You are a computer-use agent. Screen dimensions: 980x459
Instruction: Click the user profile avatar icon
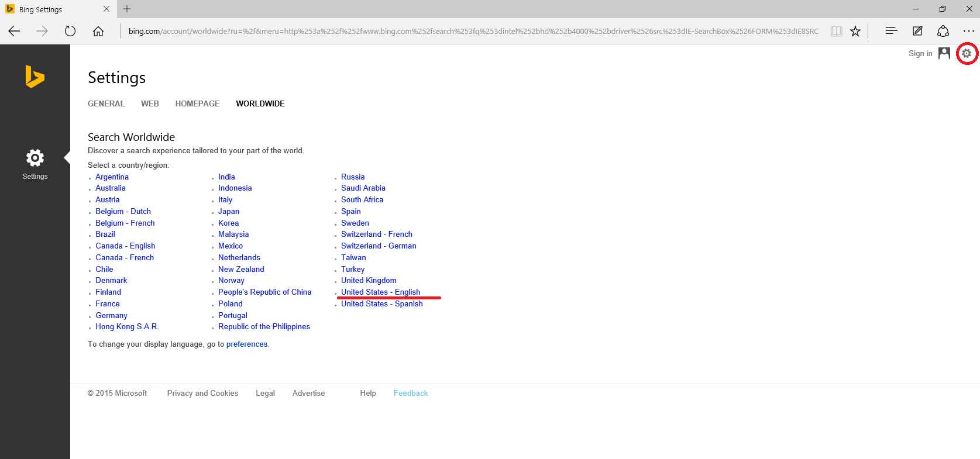click(944, 53)
